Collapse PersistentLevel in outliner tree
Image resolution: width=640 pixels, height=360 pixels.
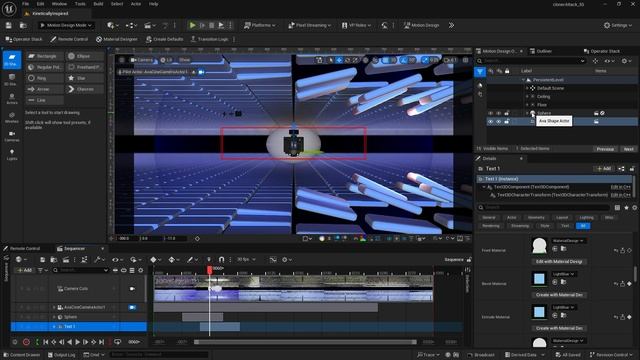tap(523, 80)
